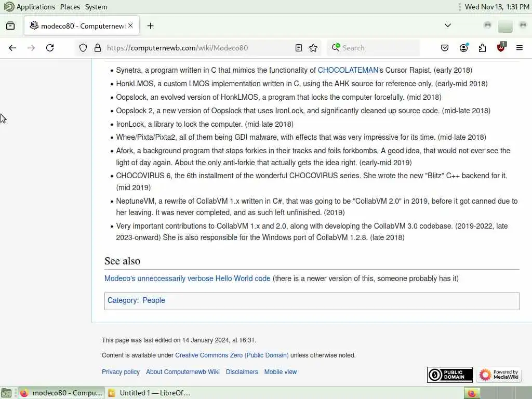Expand the list all tabs chevron
This screenshot has width=532, height=399.
(448, 25)
